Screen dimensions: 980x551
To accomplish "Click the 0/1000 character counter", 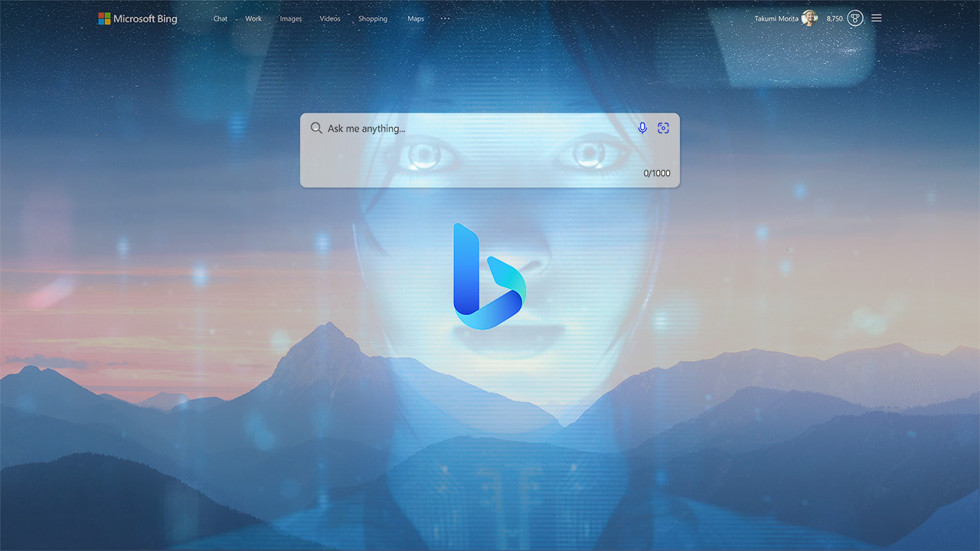I will coord(656,174).
